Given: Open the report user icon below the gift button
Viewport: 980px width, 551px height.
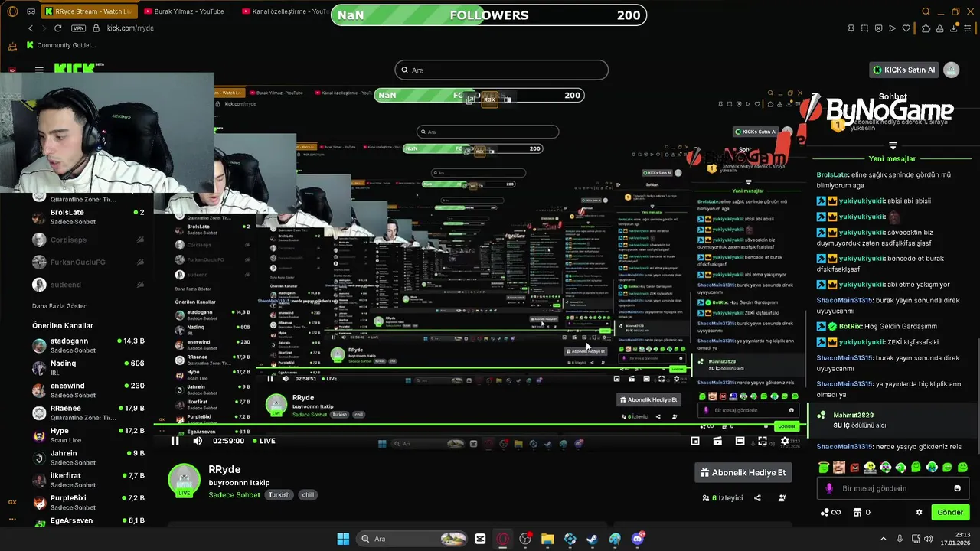Looking at the screenshot, I should click(782, 498).
